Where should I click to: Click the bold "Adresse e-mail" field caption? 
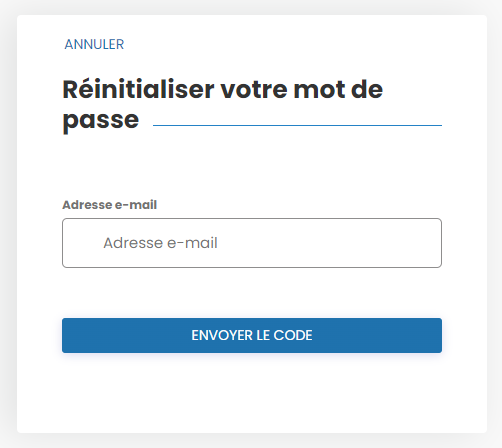(x=109, y=205)
